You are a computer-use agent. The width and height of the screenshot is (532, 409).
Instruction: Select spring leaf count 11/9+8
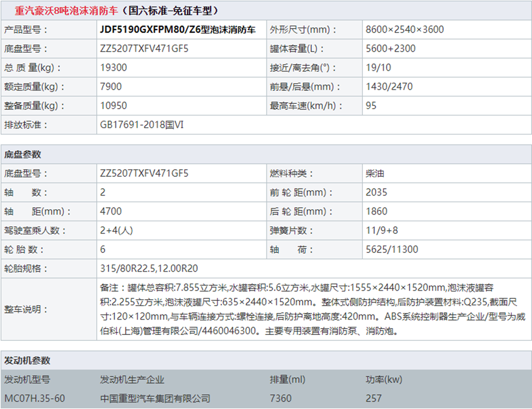click(381, 230)
